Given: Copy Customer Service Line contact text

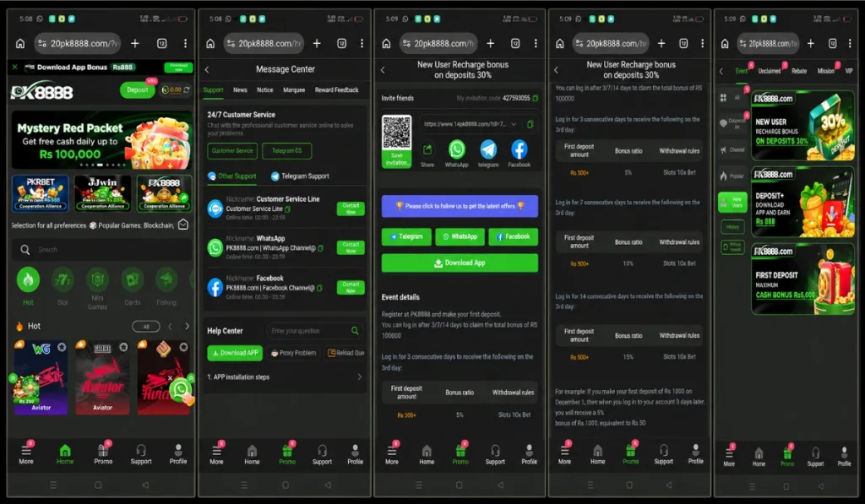Looking at the screenshot, I should pos(287,209).
